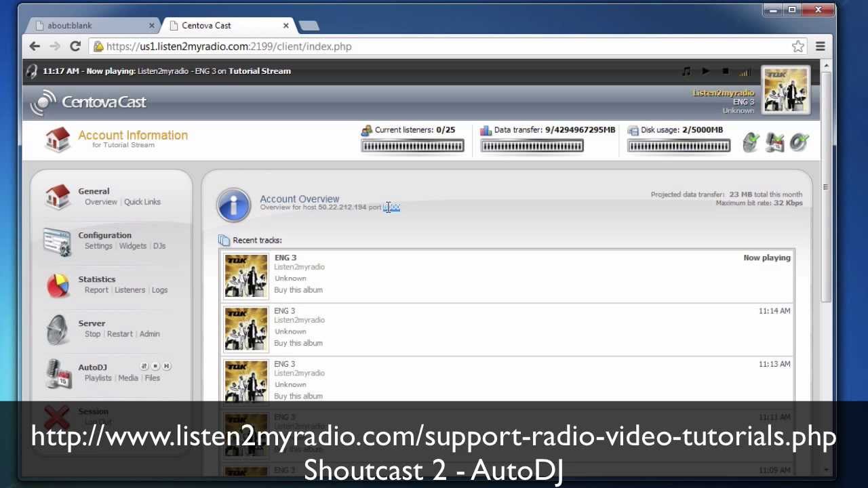Click the Disk usage drive icon
Screen dimensions: 868x488
tap(633, 130)
